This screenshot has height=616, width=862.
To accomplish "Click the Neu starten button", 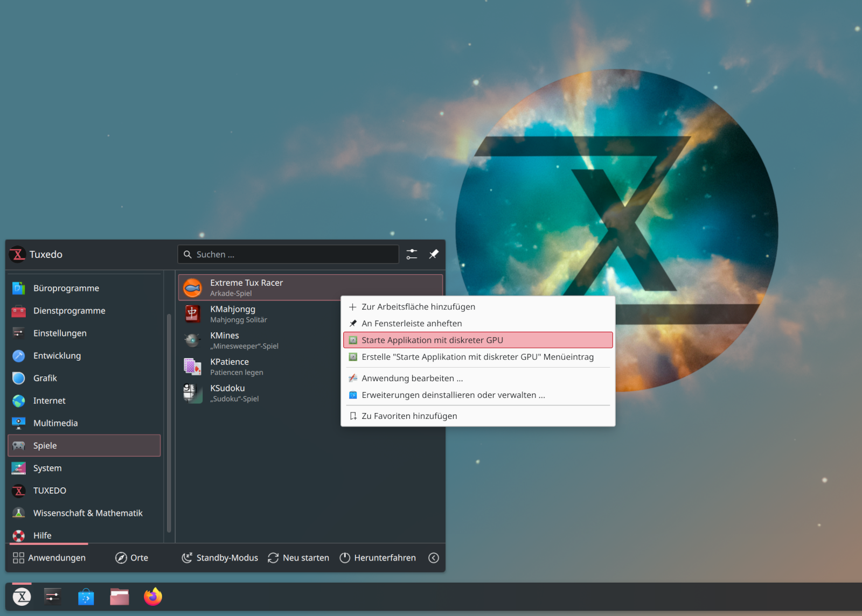I will click(298, 558).
